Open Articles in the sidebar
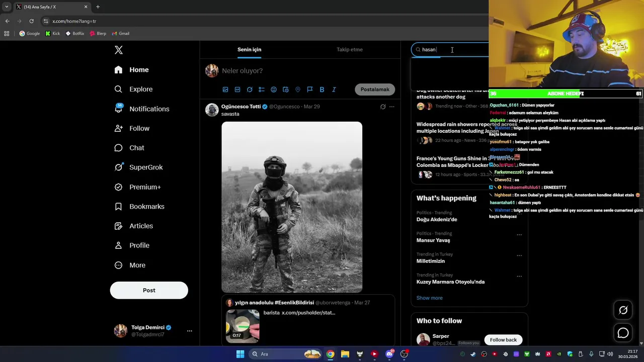 pos(134,226)
